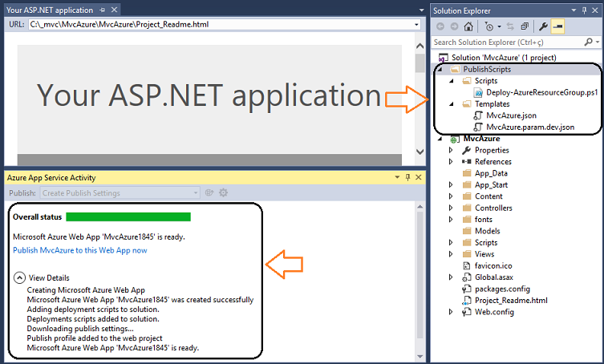
Task: Expand the Properties node
Action: coord(451,150)
